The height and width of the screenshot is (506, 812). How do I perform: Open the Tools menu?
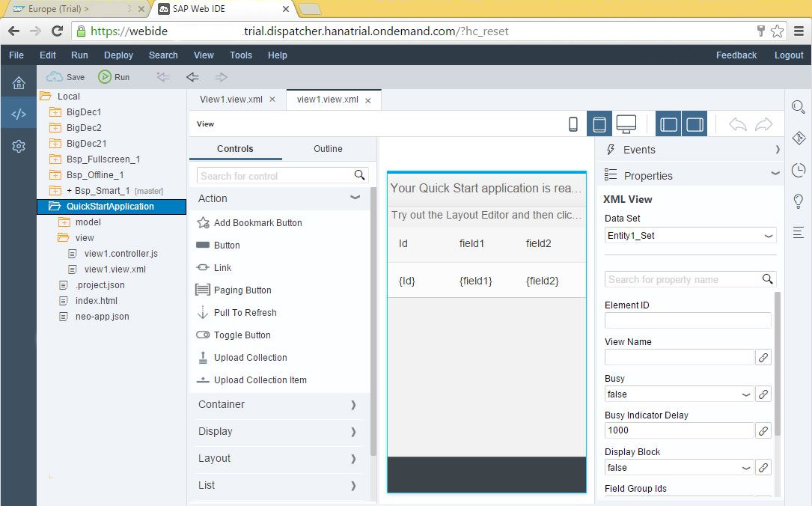coord(241,55)
